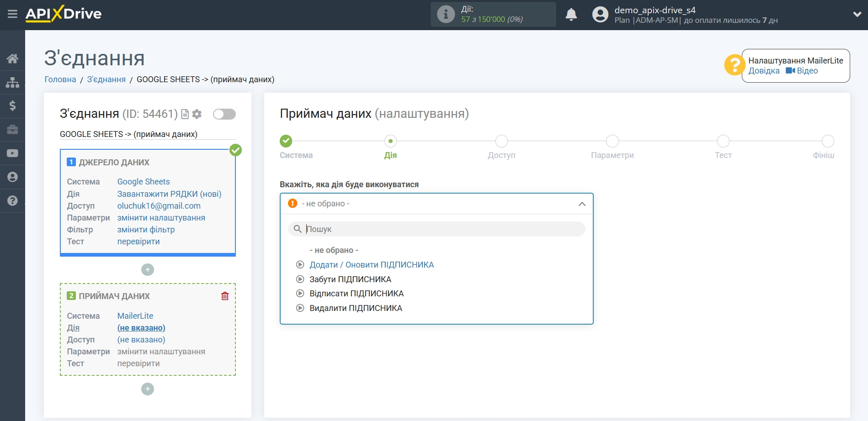Click the Дія (не вказано) link
The width and height of the screenshot is (868, 421).
pyautogui.click(x=141, y=328)
